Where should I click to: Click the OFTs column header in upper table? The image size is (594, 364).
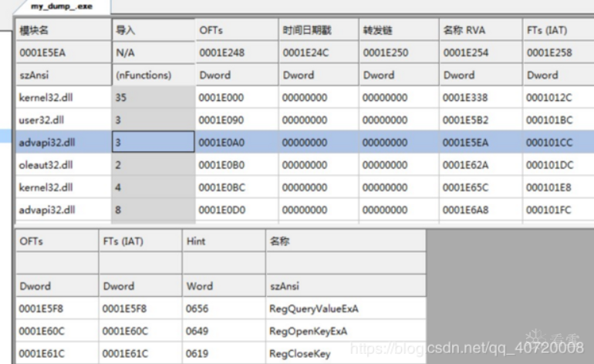(x=237, y=30)
